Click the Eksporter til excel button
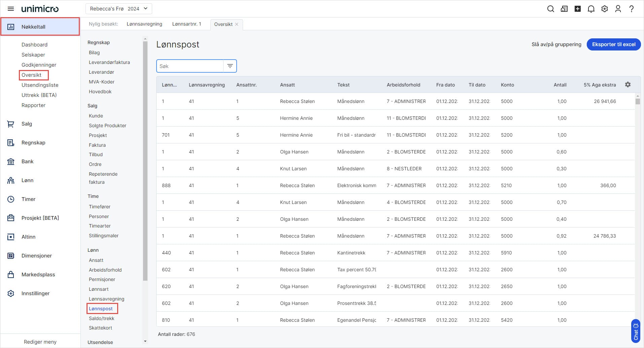 [x=613, y=44]
